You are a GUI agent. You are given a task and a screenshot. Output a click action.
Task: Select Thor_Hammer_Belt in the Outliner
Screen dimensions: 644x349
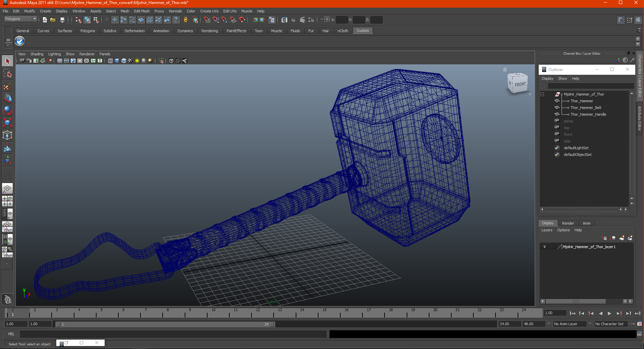point(586,108)
